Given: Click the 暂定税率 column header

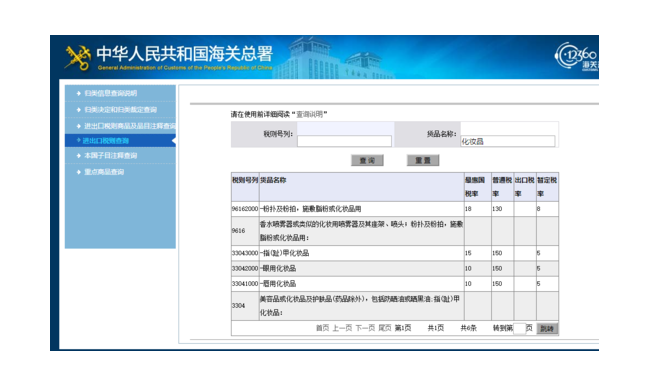Looking at the screenshot, I should coord(547,187).
